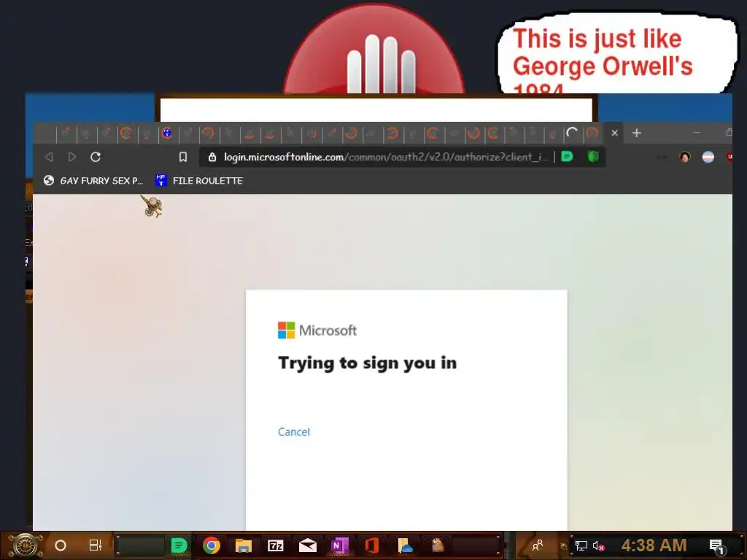Open the green speech-bubble extension in the address bar
The image size is (747, 560).
[567, 156]
